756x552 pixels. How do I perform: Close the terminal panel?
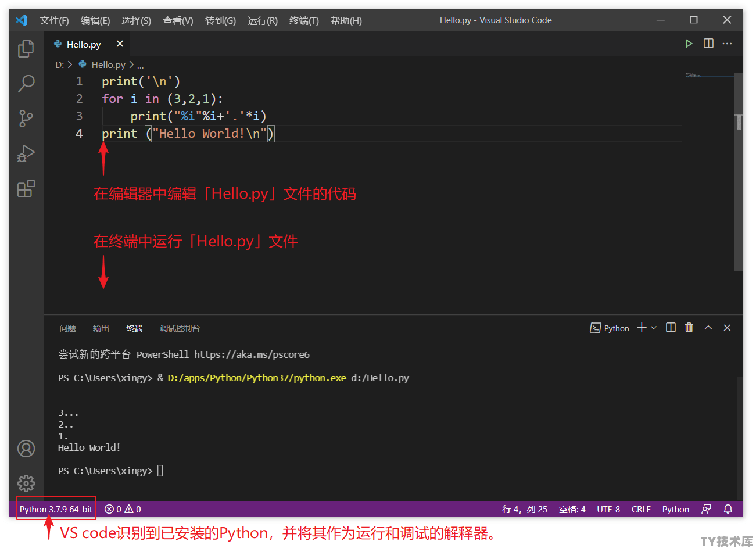727,328
